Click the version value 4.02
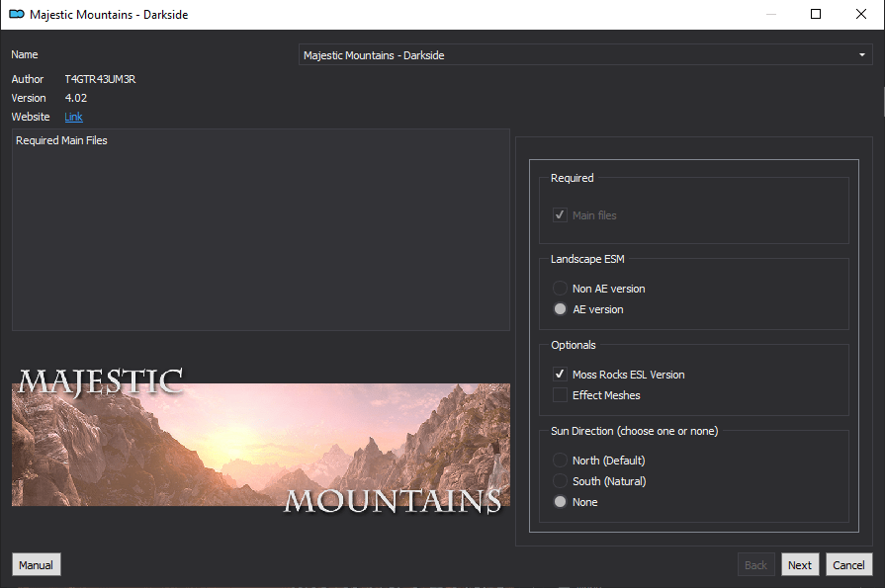 75,98
